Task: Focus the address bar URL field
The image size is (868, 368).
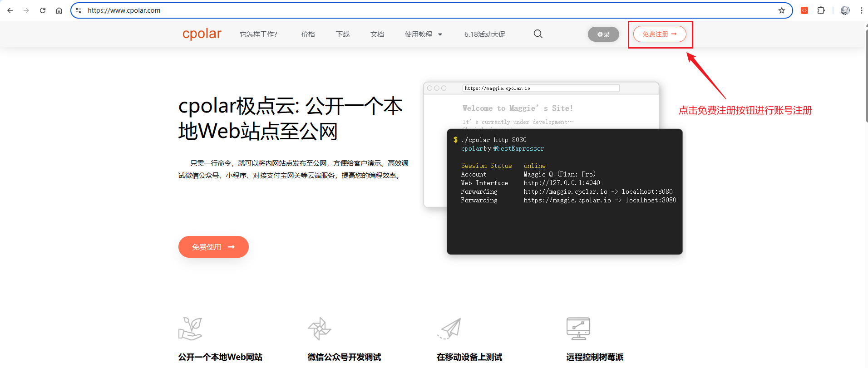Action: point(409,10)
